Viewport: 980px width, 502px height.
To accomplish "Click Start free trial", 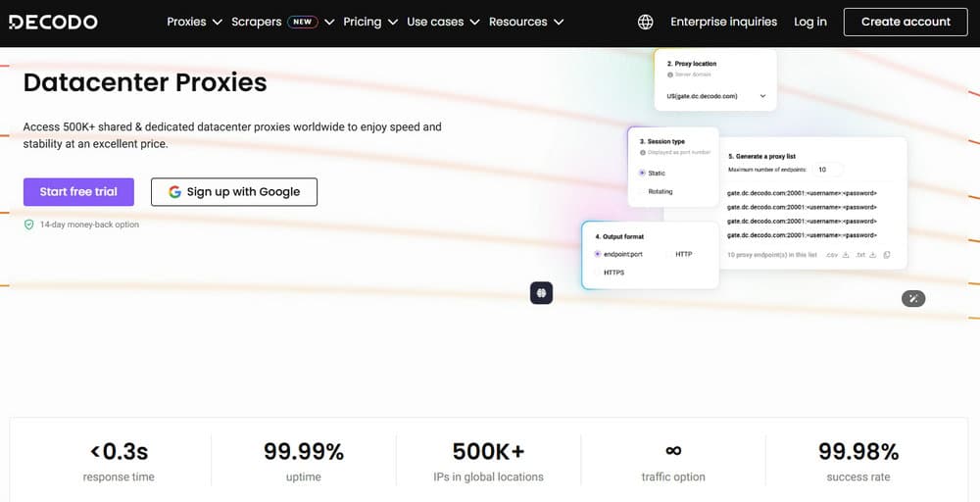I will (78, 192).
